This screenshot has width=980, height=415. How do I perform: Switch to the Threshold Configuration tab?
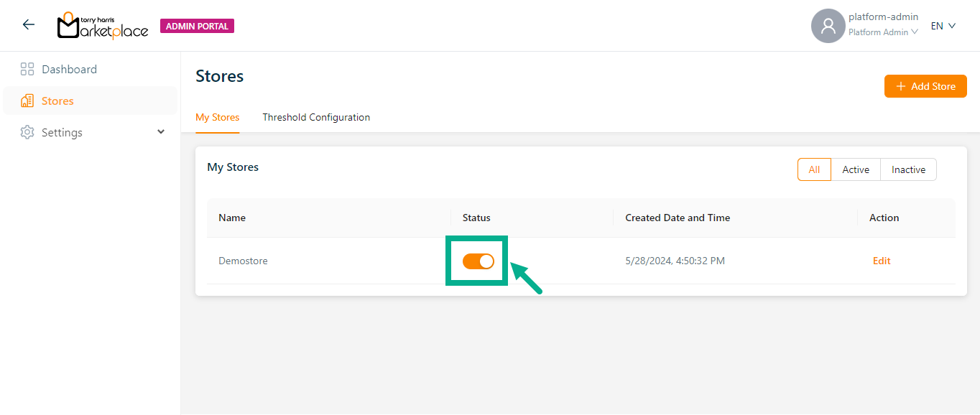coord(316,117)
